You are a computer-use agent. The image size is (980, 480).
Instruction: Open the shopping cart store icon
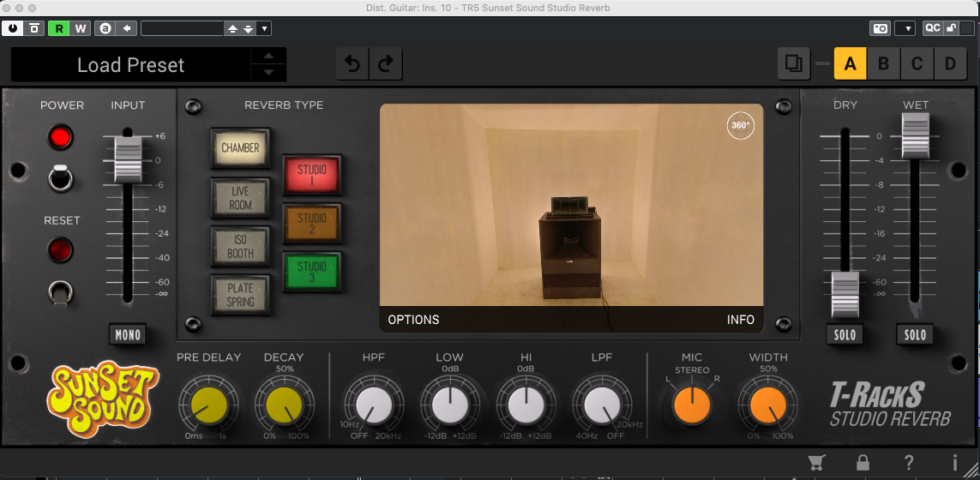(x=815, y=463)
